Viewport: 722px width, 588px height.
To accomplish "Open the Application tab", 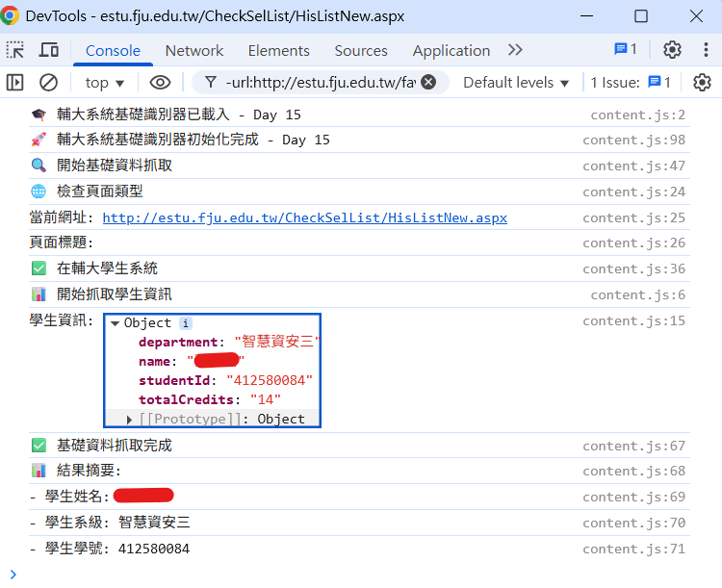I will tap(451, 51).
